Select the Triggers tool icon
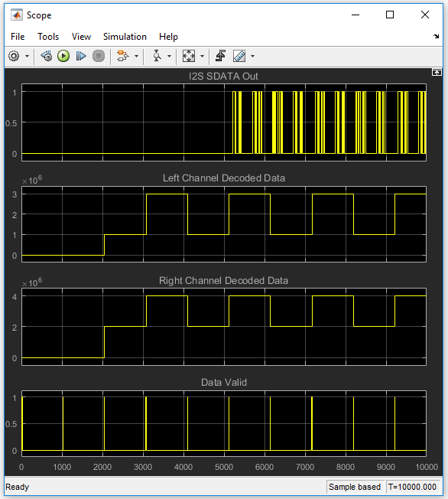Viewport: 448px width, 499px height. 220,57
